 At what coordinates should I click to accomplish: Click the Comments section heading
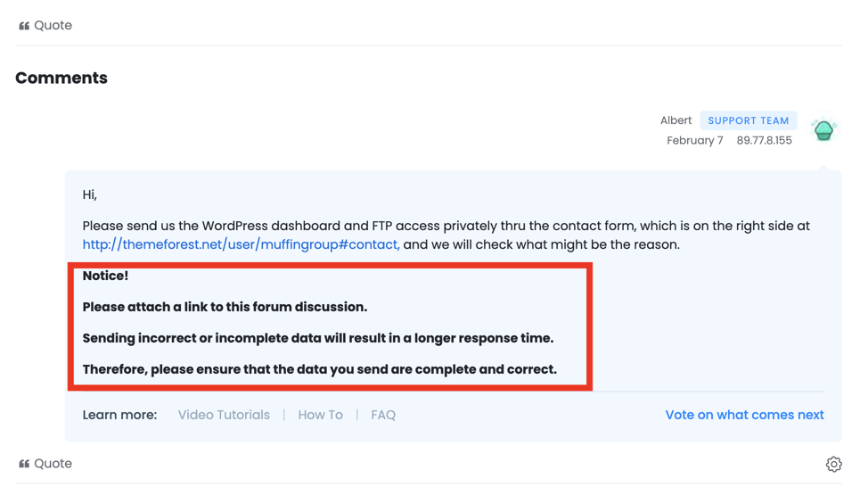click(x=61, y=78)
